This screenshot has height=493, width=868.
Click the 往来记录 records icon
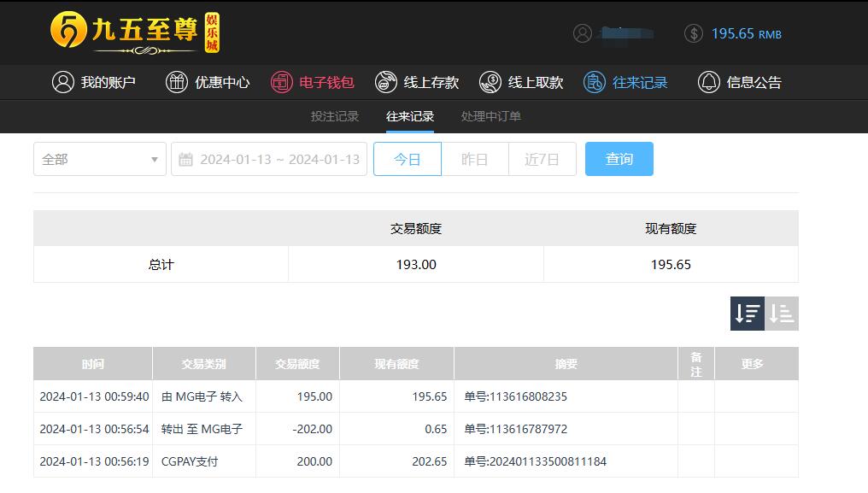(594, 83)
